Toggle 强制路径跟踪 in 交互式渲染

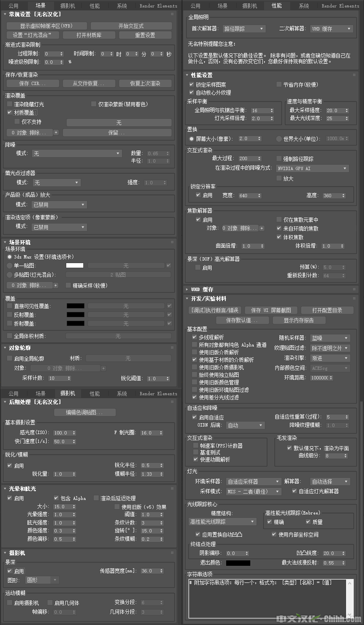pos(278,158)
